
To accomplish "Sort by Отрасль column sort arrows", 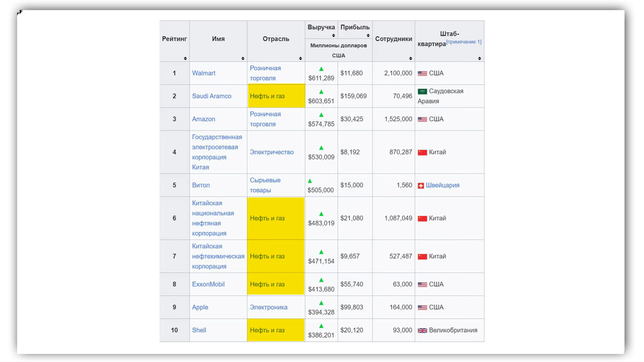I will 301,58.
